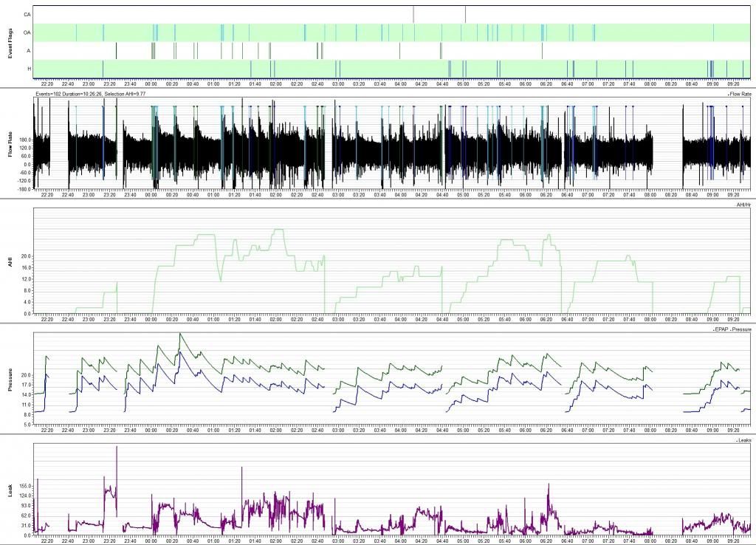Click the Pressure legend entry
The width and height of the screenshot is (756, 545).
point(741,329)
